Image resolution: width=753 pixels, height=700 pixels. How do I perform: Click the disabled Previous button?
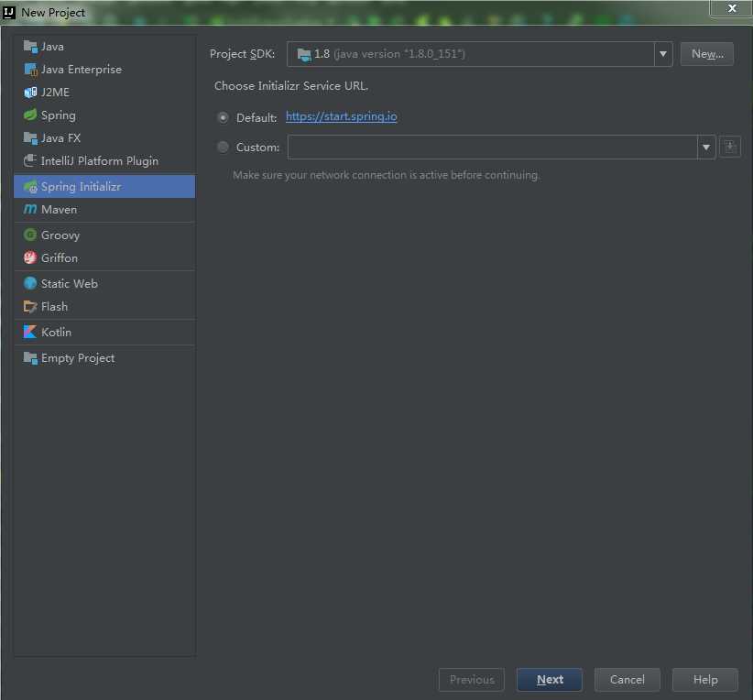[472, 679]
